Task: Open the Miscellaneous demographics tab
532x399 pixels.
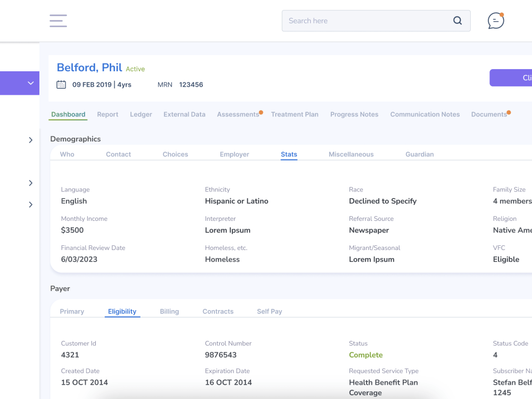Action: (351, 154)
